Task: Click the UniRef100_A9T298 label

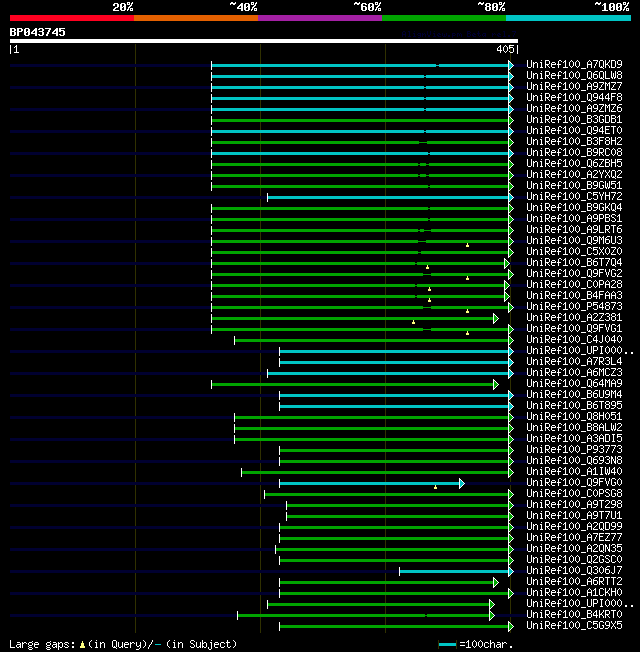Action: tap(574, 504)
